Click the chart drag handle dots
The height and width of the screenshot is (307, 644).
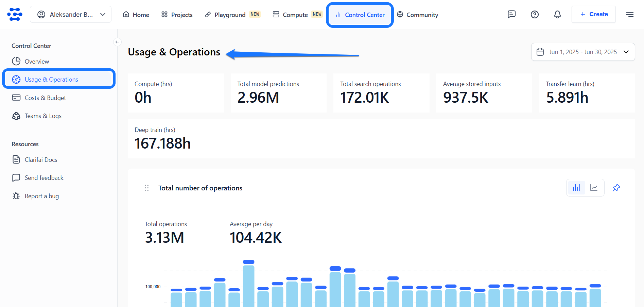[x=146, y=188]
